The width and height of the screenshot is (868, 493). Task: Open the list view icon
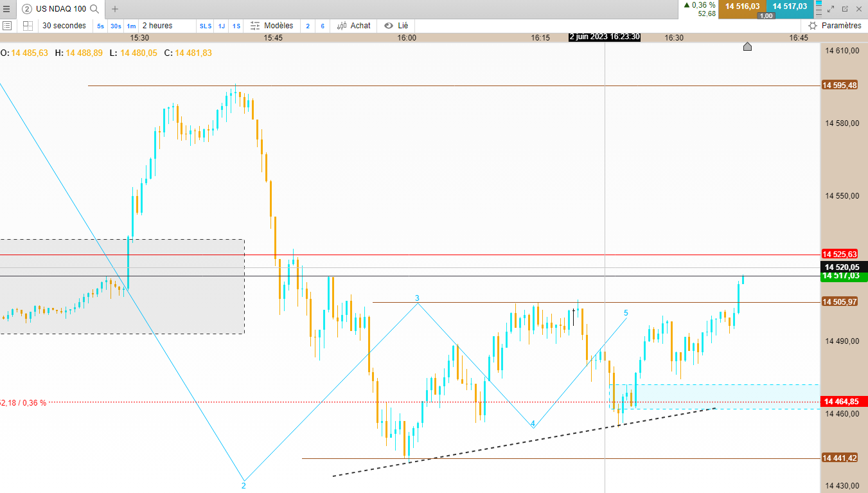coord(7,26)
